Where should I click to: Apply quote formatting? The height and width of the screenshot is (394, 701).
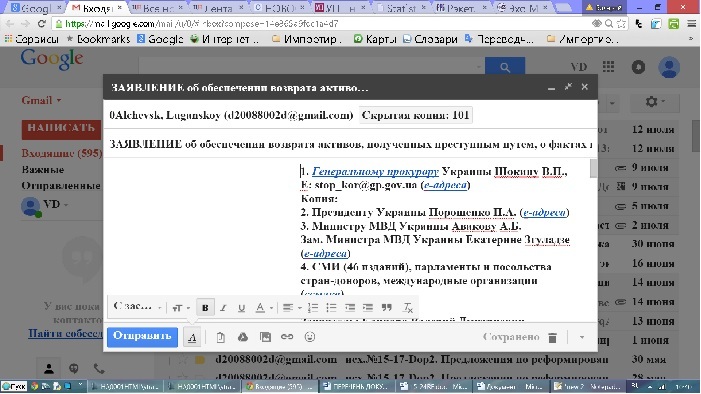[387, 308]
